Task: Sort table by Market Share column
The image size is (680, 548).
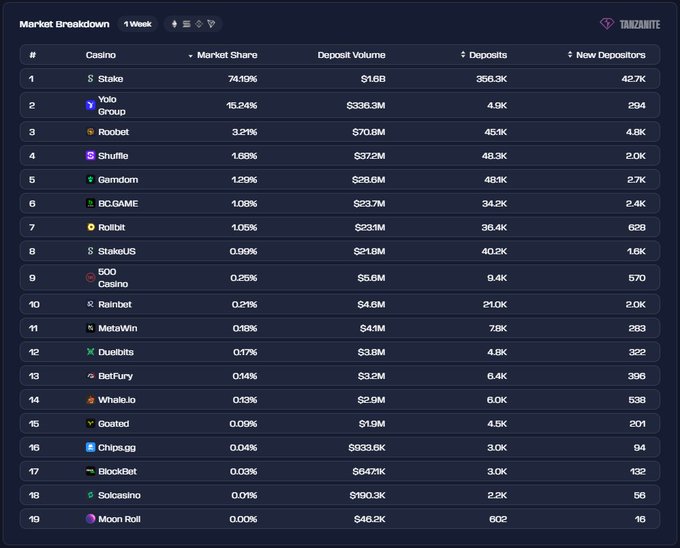Action: point(223,55)
